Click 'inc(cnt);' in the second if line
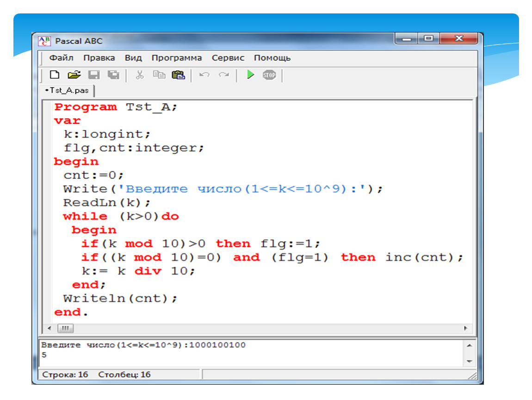 pyautogui.click(x=424, y=257)
